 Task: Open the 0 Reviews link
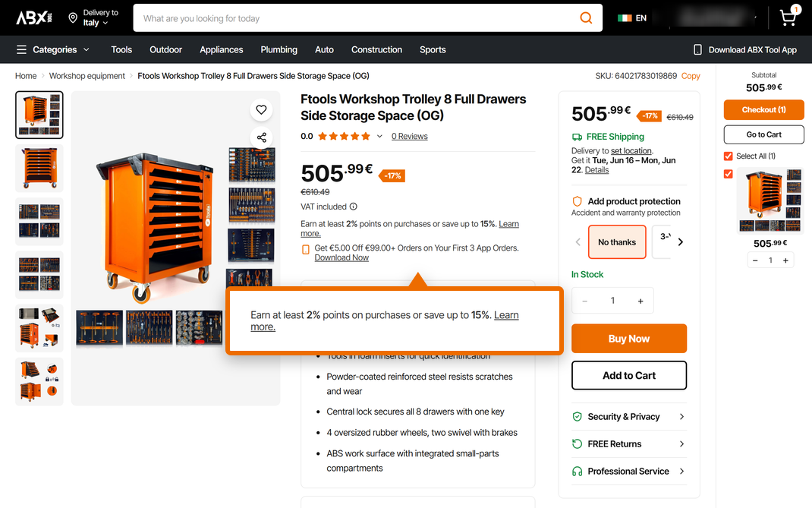[x=410, y=137]
